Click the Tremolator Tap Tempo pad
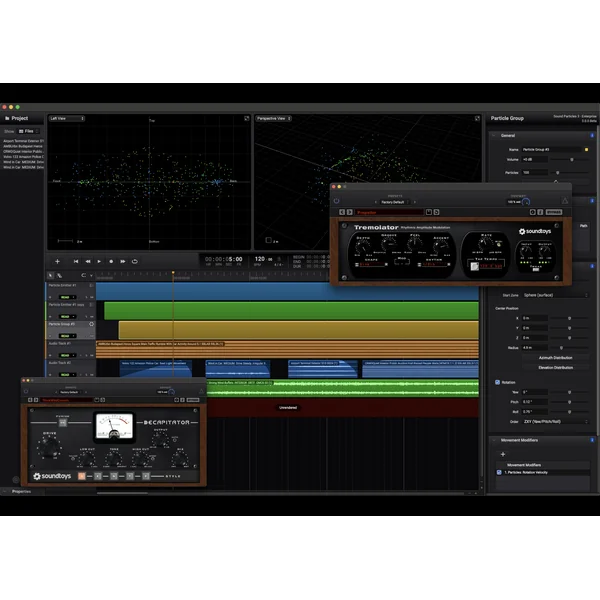600x600 pixels. 474,266
